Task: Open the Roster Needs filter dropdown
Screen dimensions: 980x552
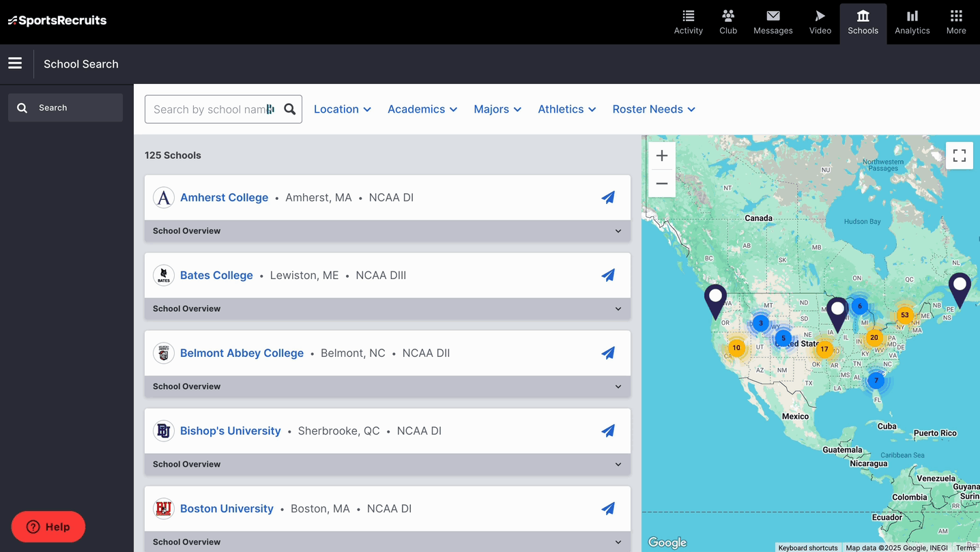Action: 654,109
